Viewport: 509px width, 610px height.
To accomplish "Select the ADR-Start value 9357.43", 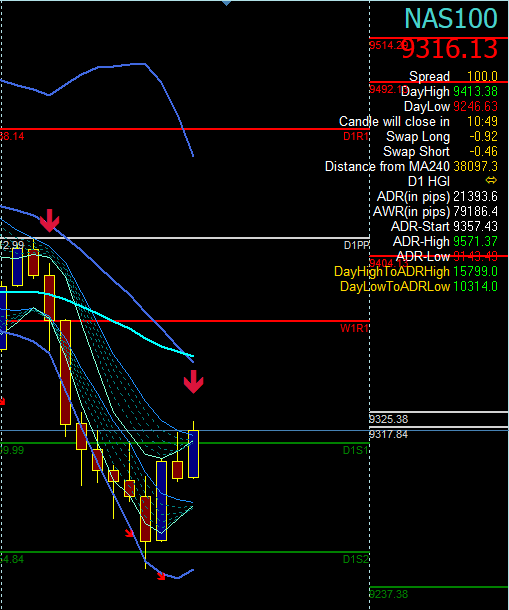I will click(x=476, y=226).
